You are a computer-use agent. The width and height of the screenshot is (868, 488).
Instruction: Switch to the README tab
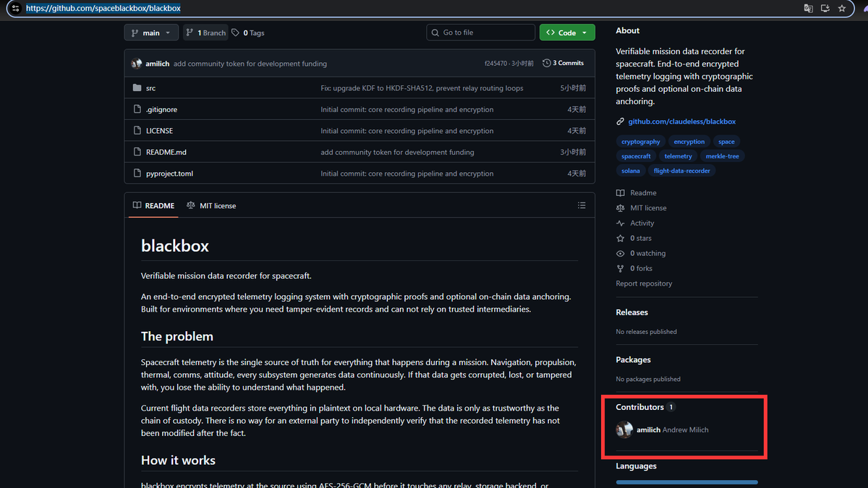point(153,206)
